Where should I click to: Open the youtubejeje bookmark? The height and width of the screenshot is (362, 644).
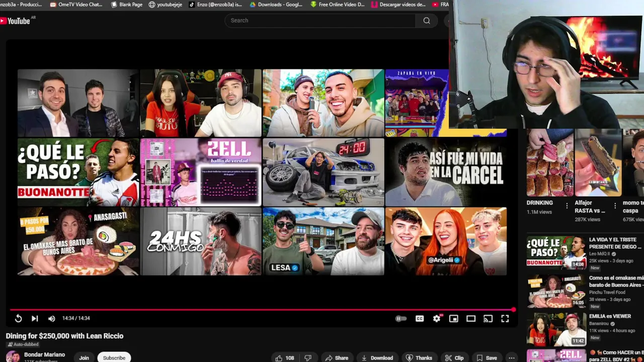point(165,5)
